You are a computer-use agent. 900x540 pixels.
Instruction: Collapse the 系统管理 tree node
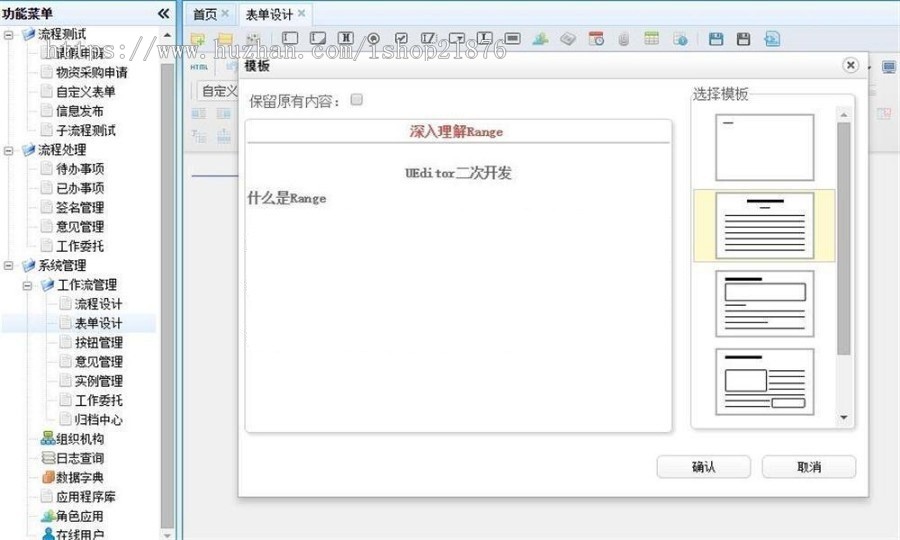9,266
